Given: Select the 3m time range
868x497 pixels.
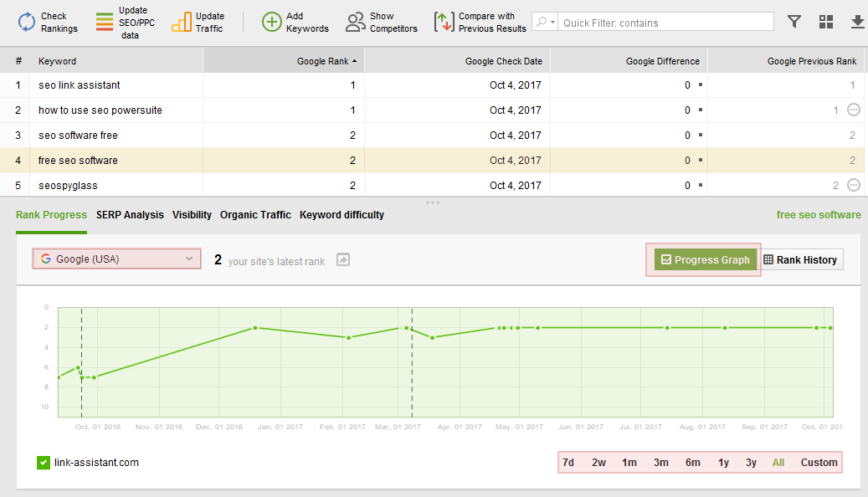Looking at the screenshot, I should [661, 463].
